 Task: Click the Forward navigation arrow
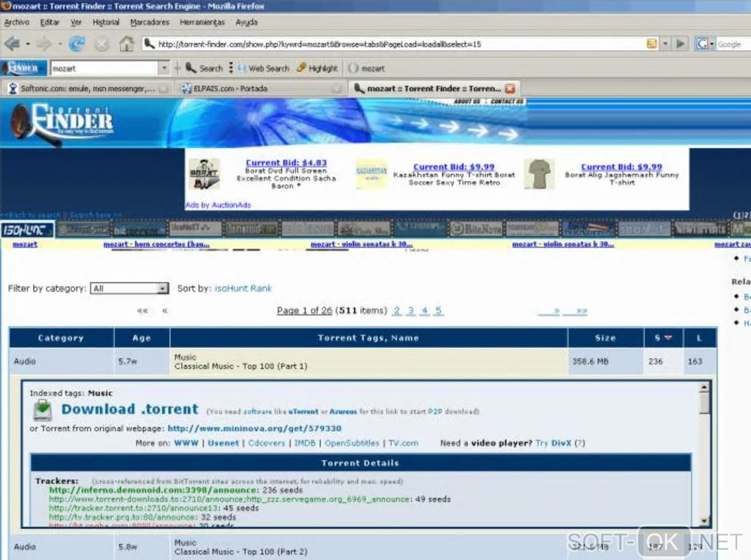tap(43, 44)
